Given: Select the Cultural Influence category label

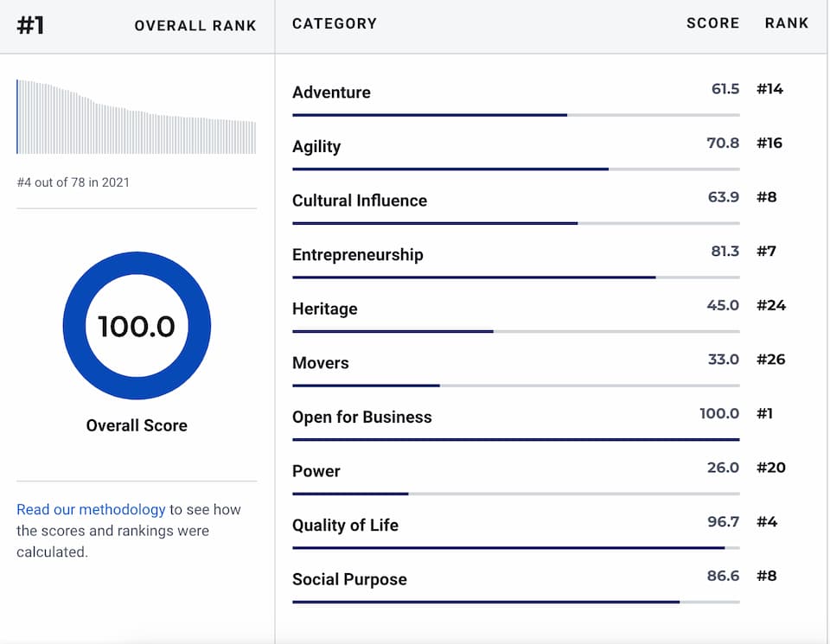Looking at the screenshot, I should point(360,201).
